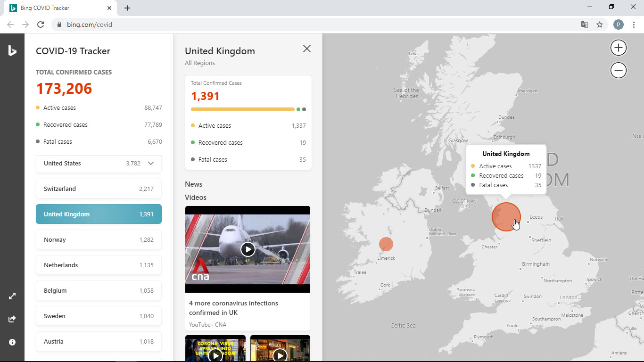Select Belgium in the country list
The width and height of the screenshot is (644, 362).
[99, 290]
